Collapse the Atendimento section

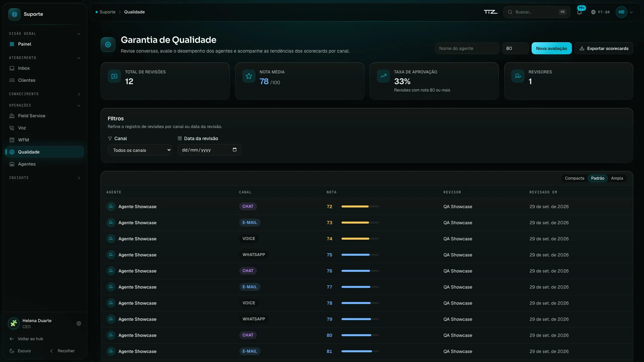click(45, 58)
